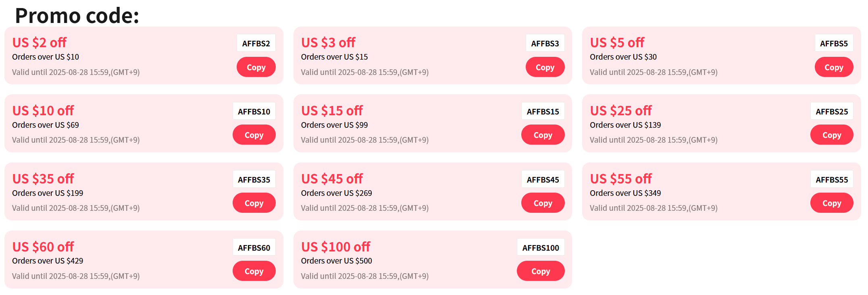Copy the AFFBS100 promo code
This screenshot has height=295, width=868.
tap(540, 271)
